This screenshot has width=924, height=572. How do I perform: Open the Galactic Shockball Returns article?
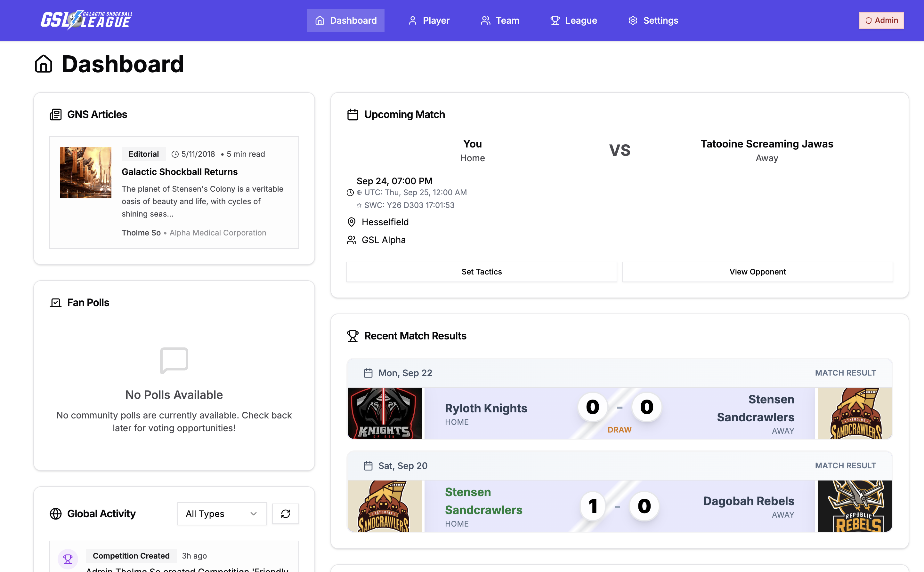[x=179, y=172]
